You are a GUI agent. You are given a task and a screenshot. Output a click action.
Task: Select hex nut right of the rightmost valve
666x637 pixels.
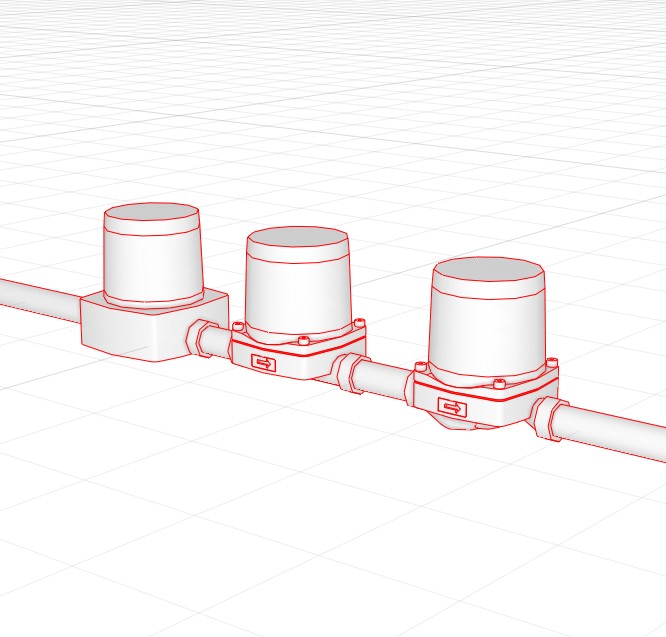(x=547, y=418)
